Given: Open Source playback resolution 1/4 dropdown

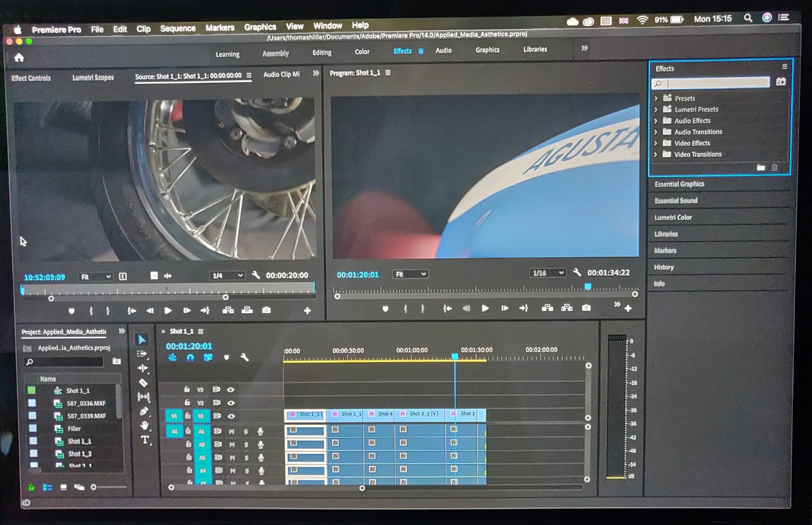Looking at the screenshot, I should (227, 275).
